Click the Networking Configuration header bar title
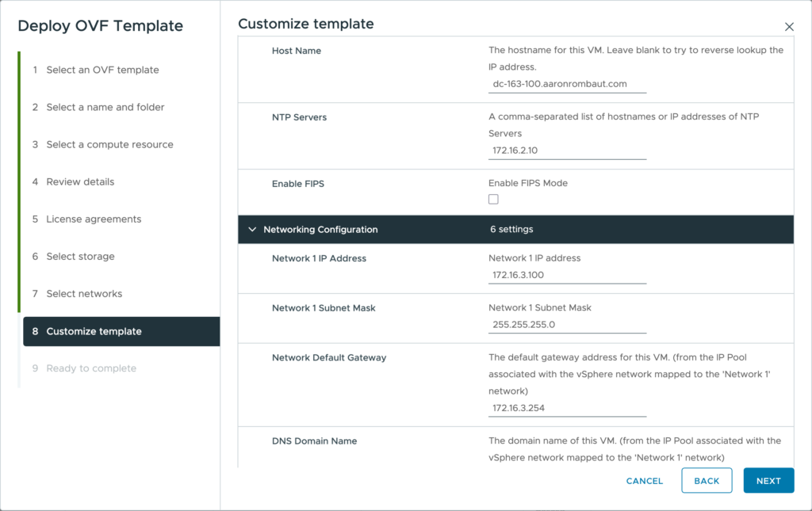The height and width of the screenshot is (511, 812). tap(320, 230)
